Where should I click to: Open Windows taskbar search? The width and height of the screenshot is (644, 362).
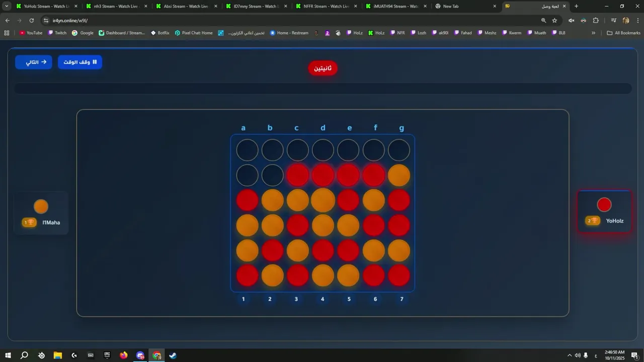pos(24,355)
